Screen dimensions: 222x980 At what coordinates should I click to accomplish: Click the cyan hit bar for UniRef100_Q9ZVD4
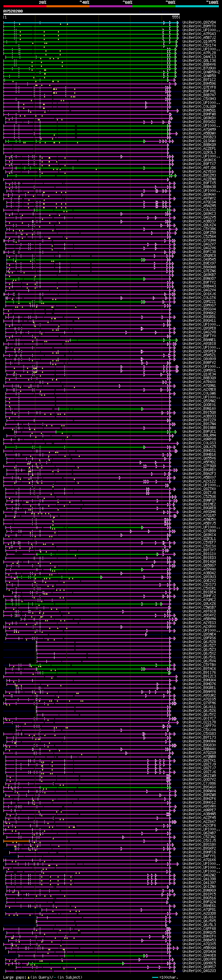pos(91,23)
